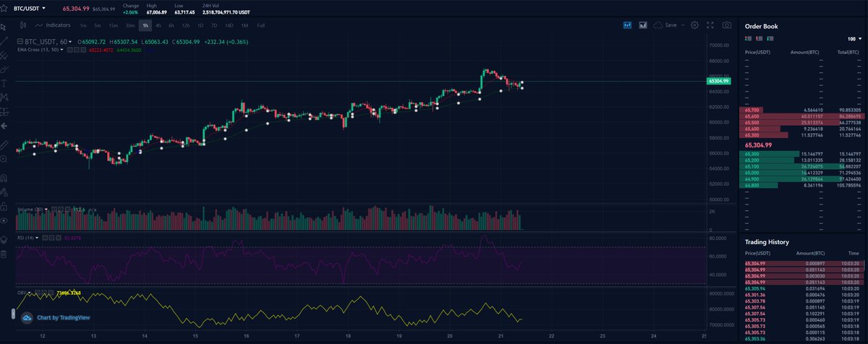
Task: Click the left chart pane resize handle
Action: coord(12,314)
